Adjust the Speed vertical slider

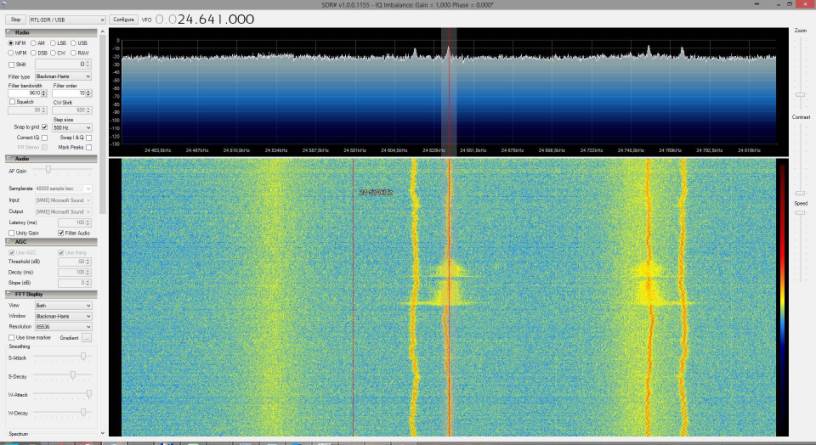tap(800, 213)
